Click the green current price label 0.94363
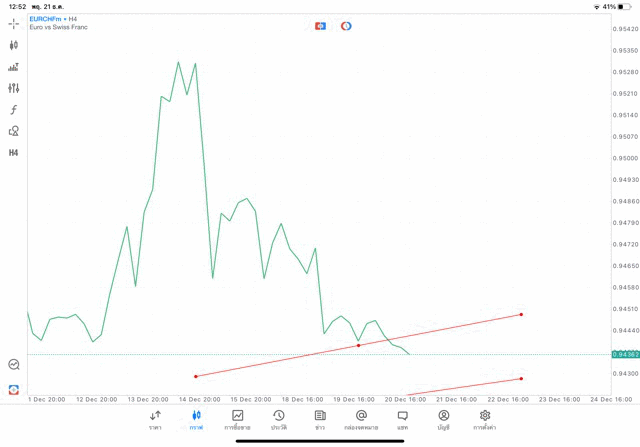The width and height of the screenshot is (640, 447). 625,354
